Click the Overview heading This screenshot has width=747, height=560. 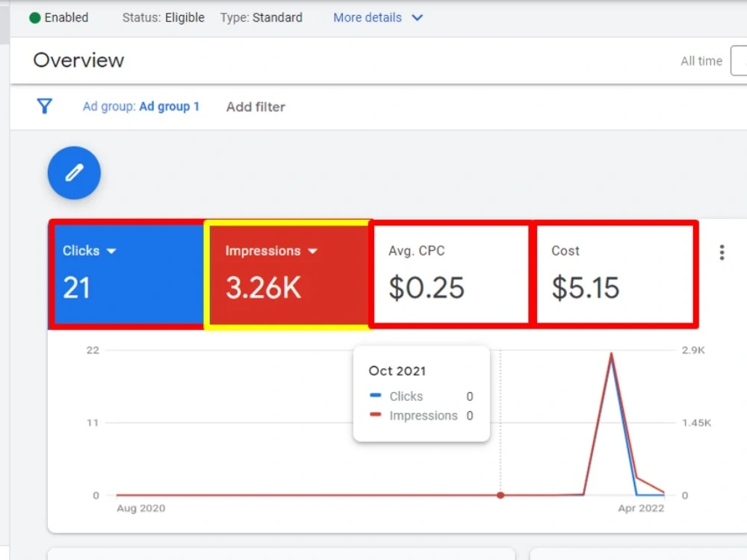(x=78, y=60)
